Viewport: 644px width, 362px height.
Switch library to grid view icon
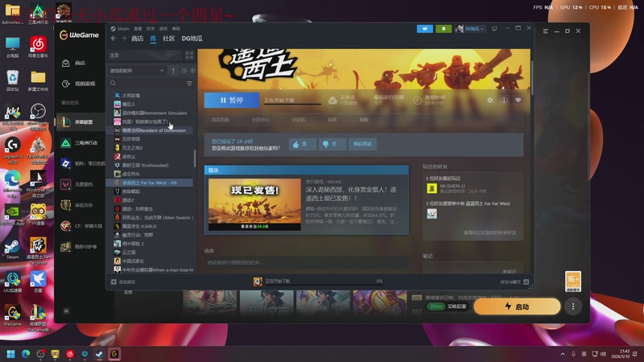[x=189, y=55]
